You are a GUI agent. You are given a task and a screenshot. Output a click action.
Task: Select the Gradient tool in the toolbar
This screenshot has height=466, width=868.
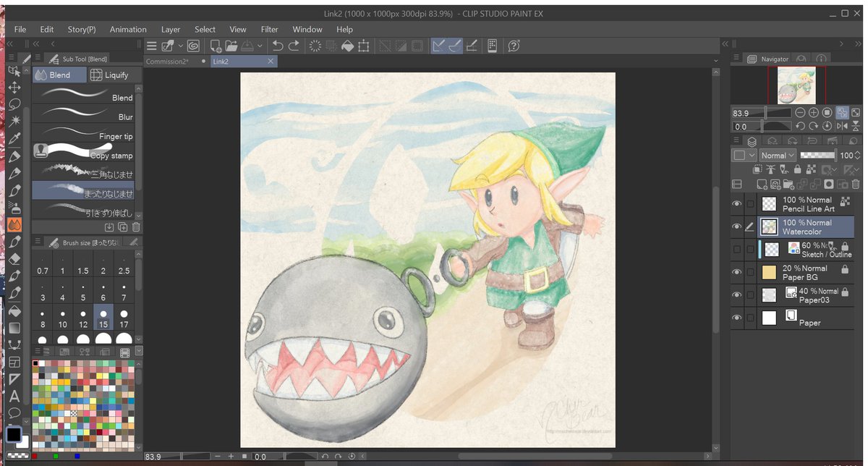coord(14,328)
